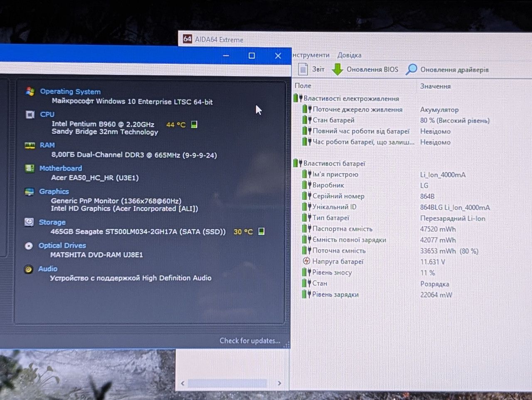Click the icon beside Стан батарей
The height and width of the screenshot is (400, 532).
tap(307, 120)
